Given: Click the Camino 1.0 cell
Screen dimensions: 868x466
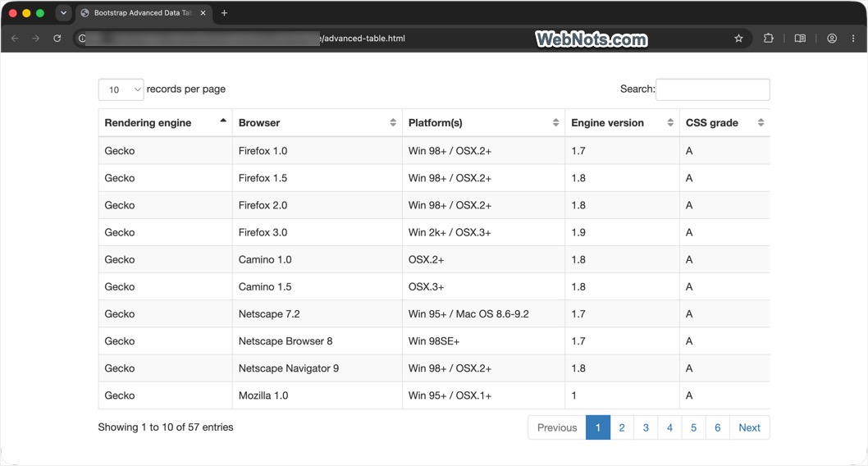Looking at the screenshot, I should point(318,259).
